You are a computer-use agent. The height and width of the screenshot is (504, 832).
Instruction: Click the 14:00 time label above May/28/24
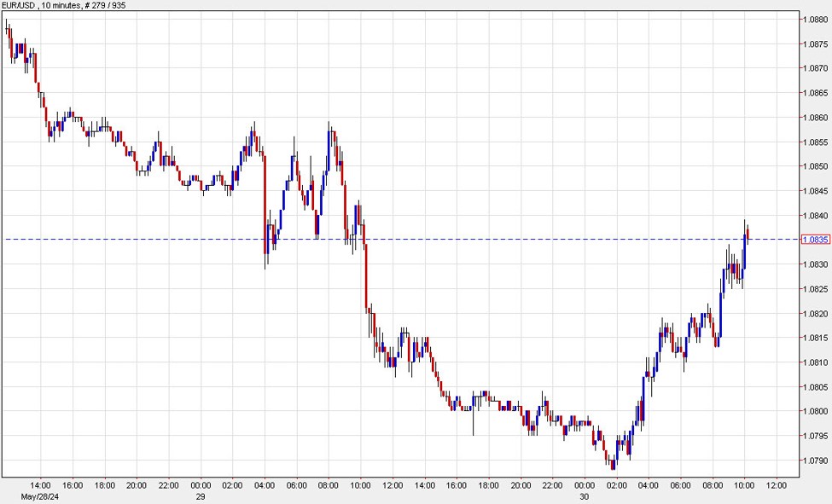40,486
